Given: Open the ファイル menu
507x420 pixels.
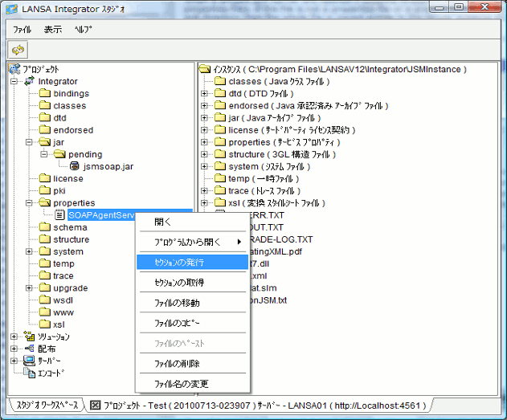Looking at the screenshot, I should (22, 30).
